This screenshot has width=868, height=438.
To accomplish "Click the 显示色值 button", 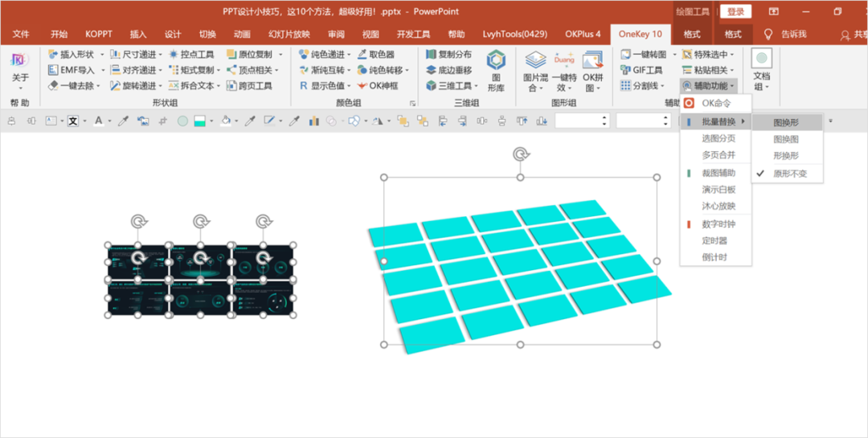I will coord(325,86).
